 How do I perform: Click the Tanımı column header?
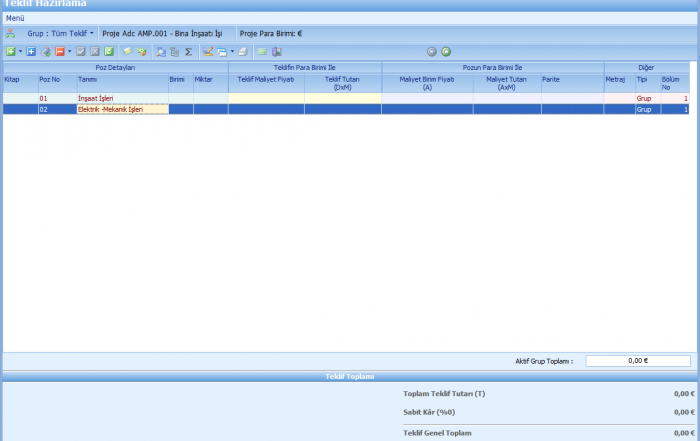88,78
